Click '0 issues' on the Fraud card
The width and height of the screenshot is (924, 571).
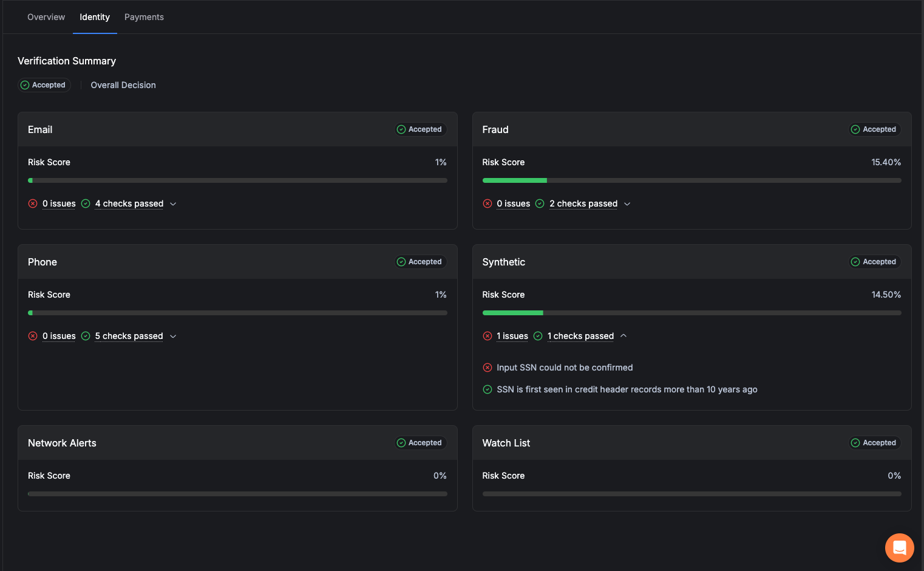514,203
